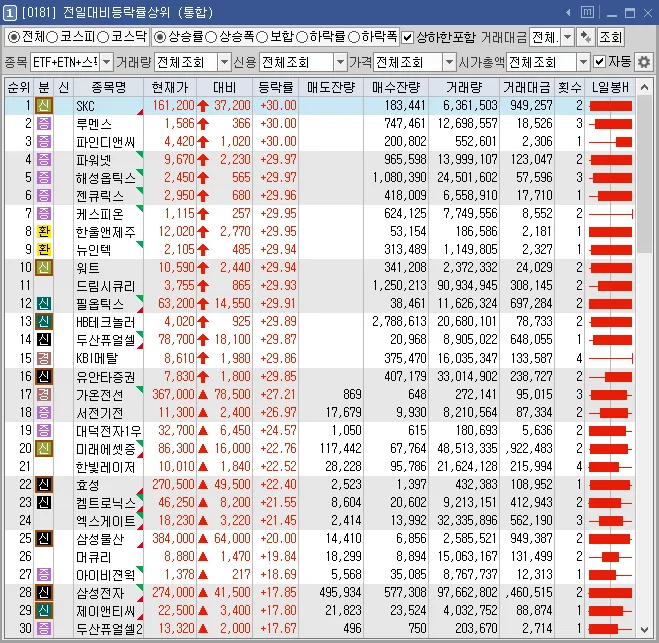Sort by the 종목명 column header
Viewport: 659px width, 643px height.
(109, 87)
